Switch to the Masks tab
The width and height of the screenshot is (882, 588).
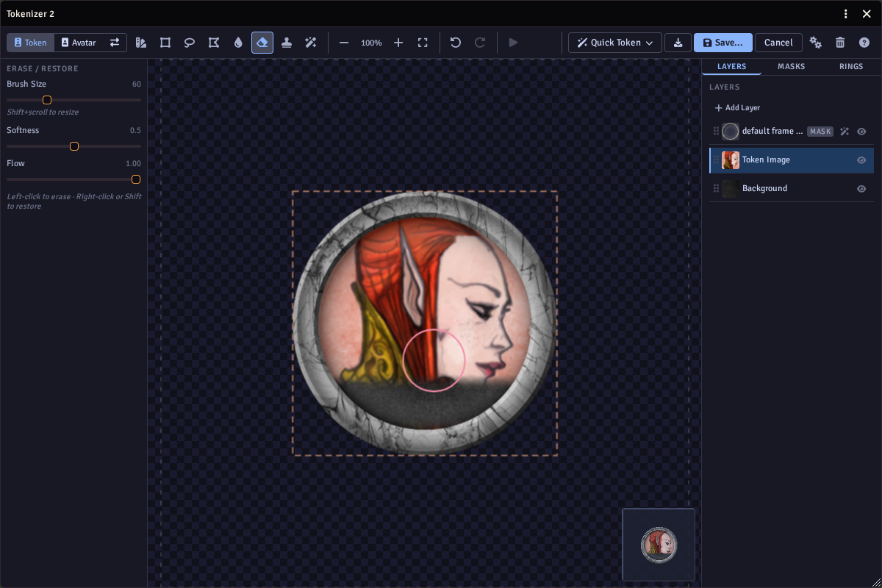pos(792,67)
